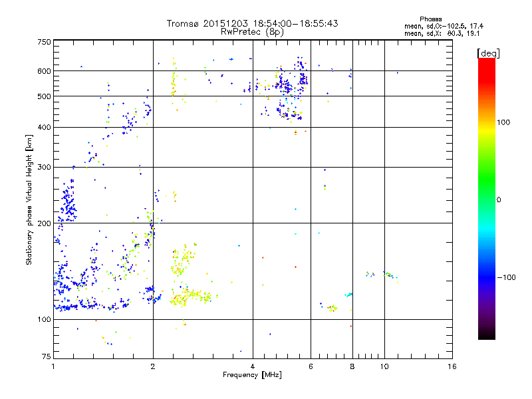Screen dimensions: 532x399
Task: Click the 'Stationary phase Virtual Height [km]' axis label
Action: point(29,200)
